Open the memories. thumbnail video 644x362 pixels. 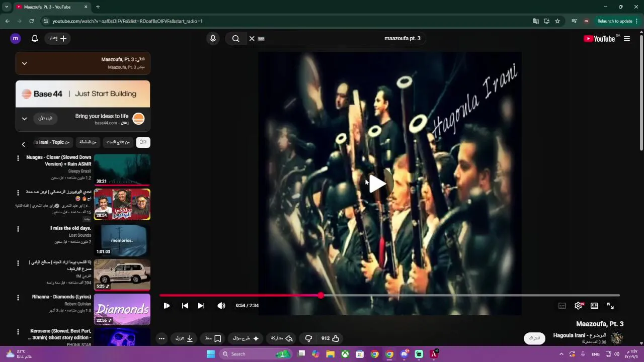(122, 240)
